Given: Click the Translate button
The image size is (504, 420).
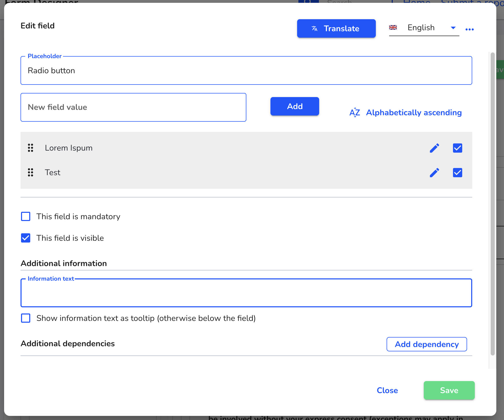Looking at the screenshot, I should tap(336, 28).
